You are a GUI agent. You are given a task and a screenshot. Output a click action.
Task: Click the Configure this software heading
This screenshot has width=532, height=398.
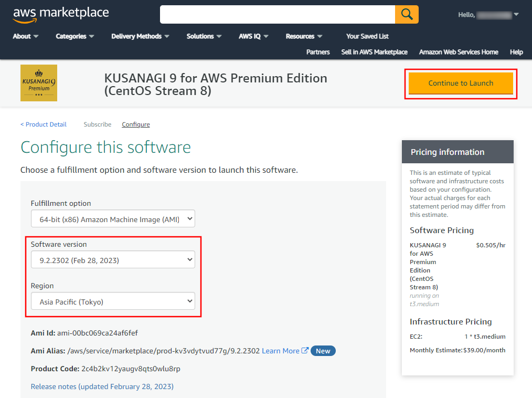pos(105,148)
